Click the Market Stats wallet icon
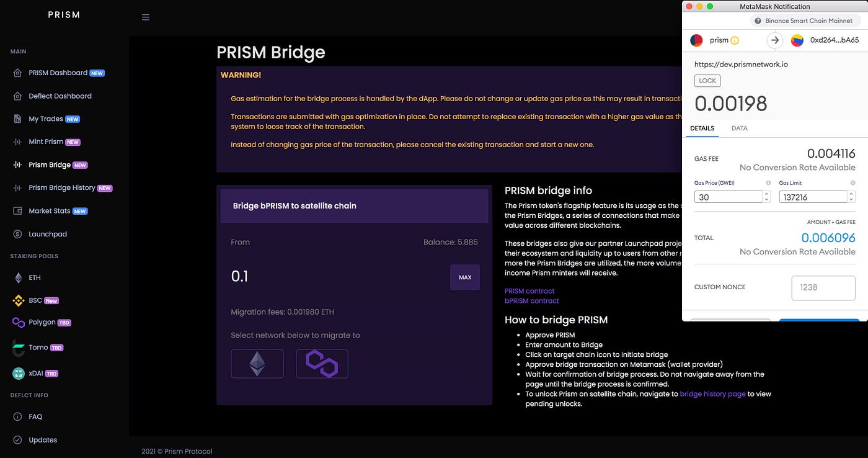This screenshot has height=458, width=868. click(x=18, y=211)
